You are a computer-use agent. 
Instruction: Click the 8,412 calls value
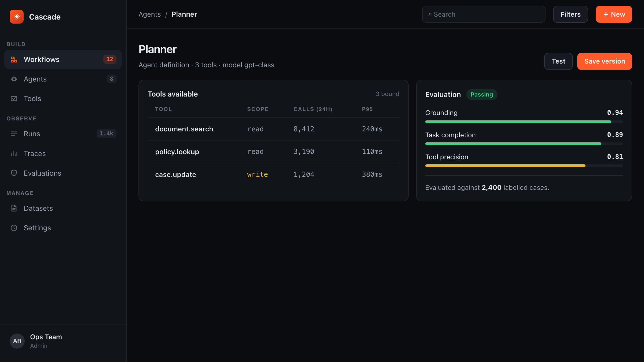(x=304, y=129)
